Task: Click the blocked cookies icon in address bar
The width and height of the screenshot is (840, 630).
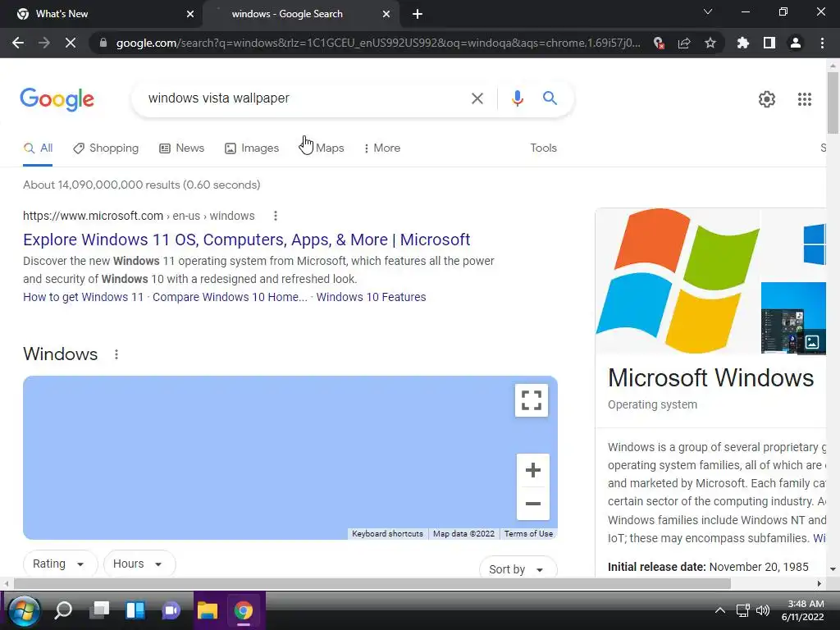Action: coord(659,43)
